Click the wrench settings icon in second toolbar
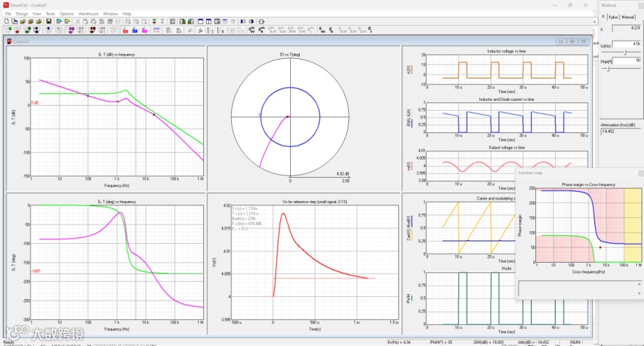Image resolution: width=644 pixels, height=346 pixels. (x=200, y=30)
